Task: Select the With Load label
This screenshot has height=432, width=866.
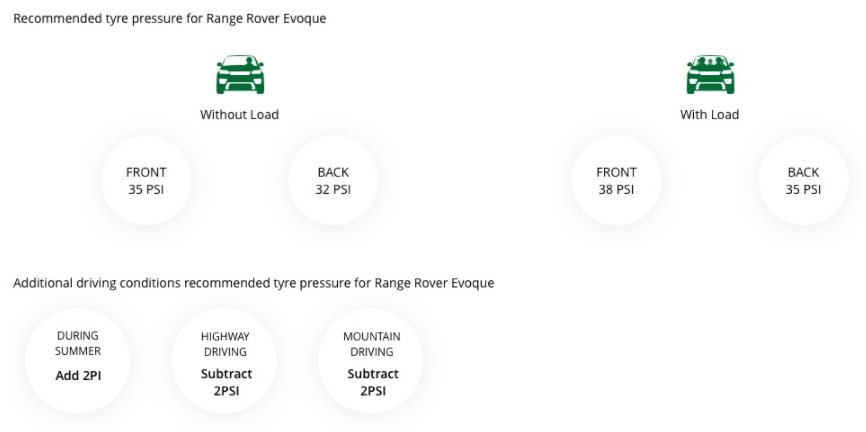Action: pyautogui.click(x=709, y=114)
